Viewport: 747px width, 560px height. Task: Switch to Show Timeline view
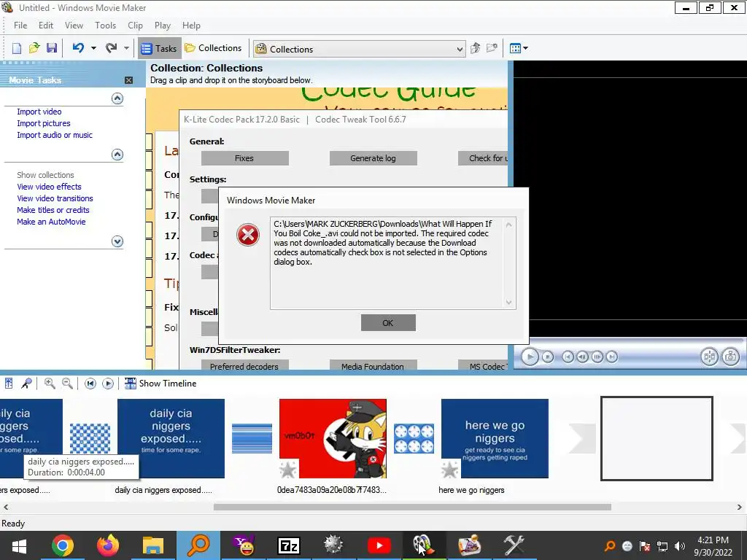160,384
